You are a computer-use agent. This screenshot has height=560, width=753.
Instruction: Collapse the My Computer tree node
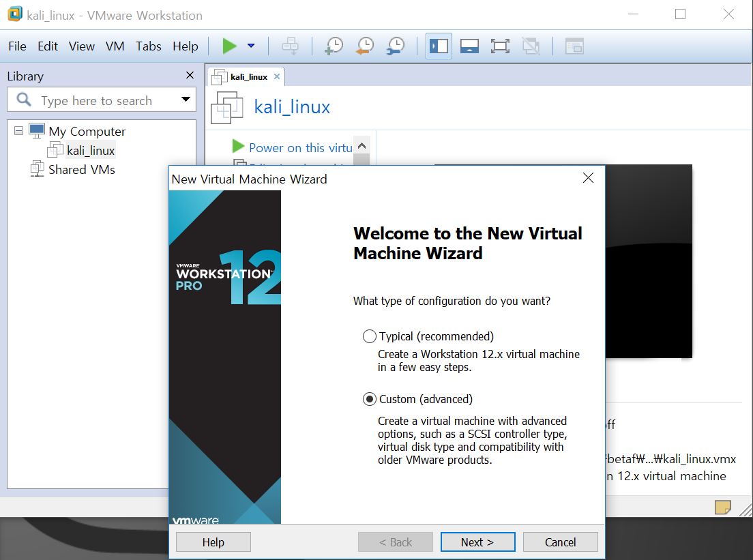[x=18, y=131]
